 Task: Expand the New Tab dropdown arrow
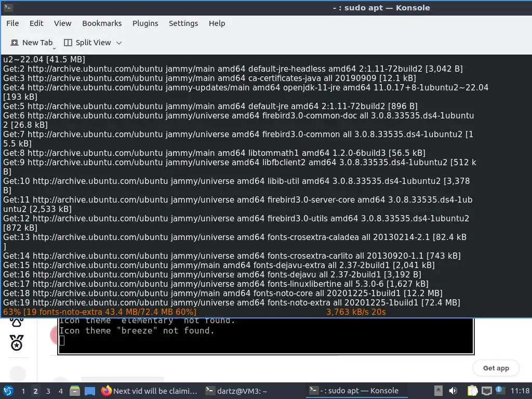(x=54, y=48)
